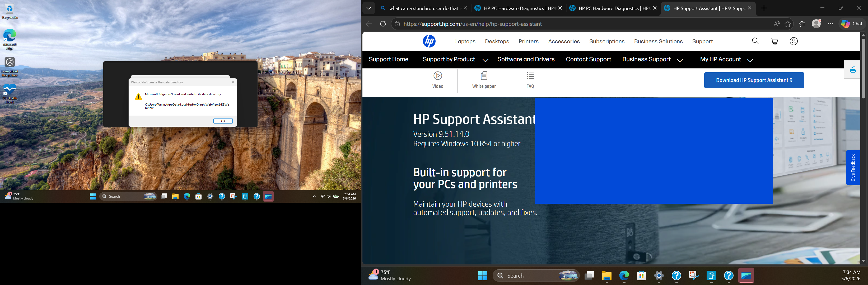
Task: Click the printer icon at page edge
Action: coord(853,70)
